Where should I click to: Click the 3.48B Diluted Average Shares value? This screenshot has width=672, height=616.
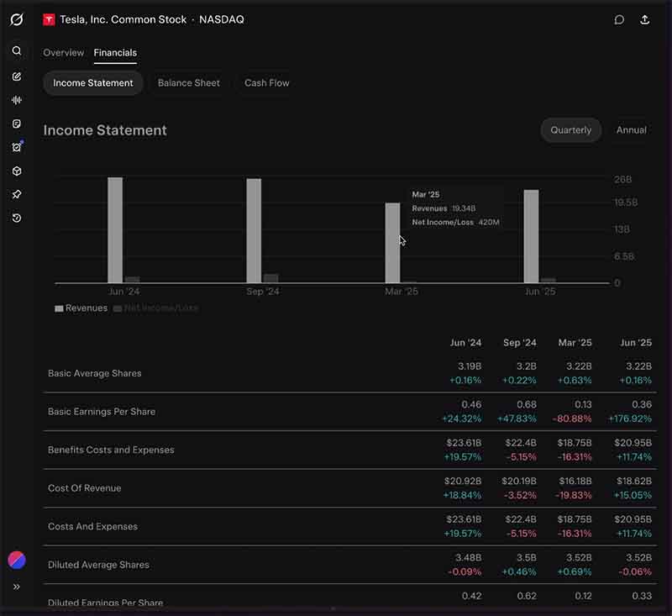coord(468,558)
